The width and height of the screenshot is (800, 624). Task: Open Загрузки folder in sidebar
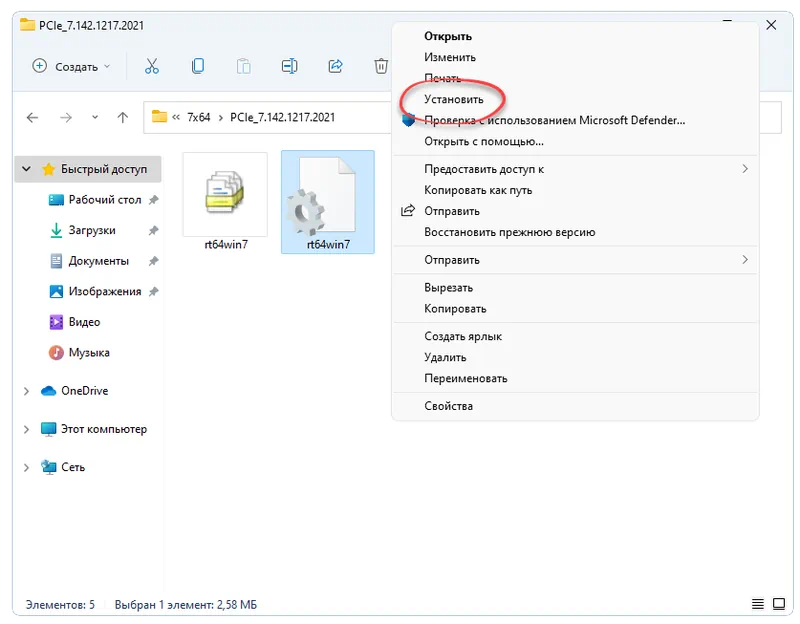[92, 230]
